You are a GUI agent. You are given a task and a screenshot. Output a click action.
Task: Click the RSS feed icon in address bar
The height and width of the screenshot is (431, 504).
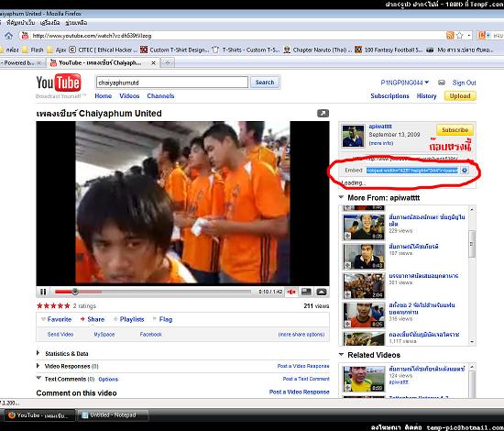pyautogui.click(x=450, y=36)
